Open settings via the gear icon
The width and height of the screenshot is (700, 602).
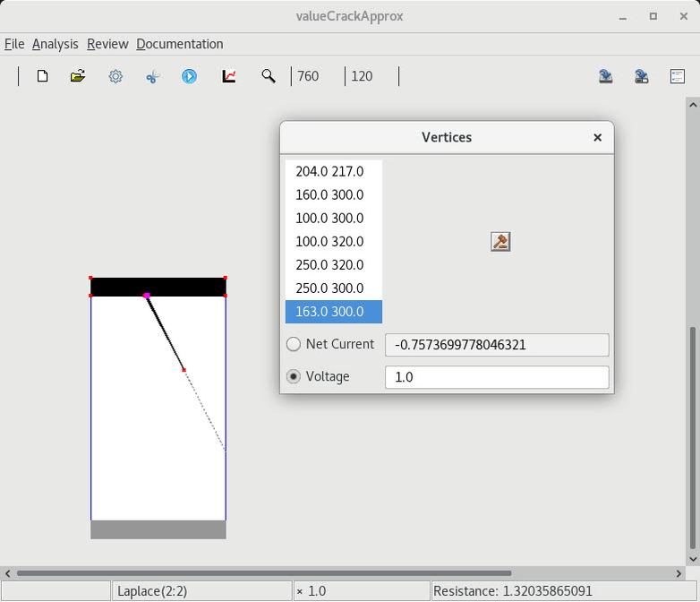click(x=115, y=77)
